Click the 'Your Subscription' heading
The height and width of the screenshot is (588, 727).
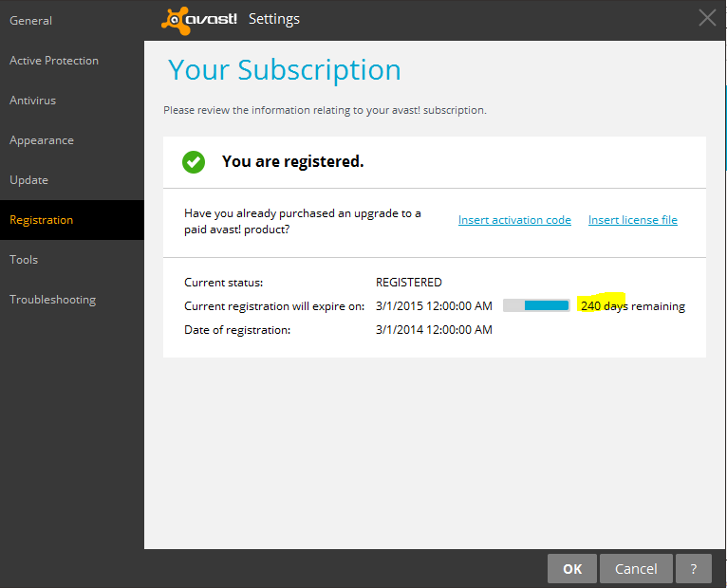coord(284,70)
